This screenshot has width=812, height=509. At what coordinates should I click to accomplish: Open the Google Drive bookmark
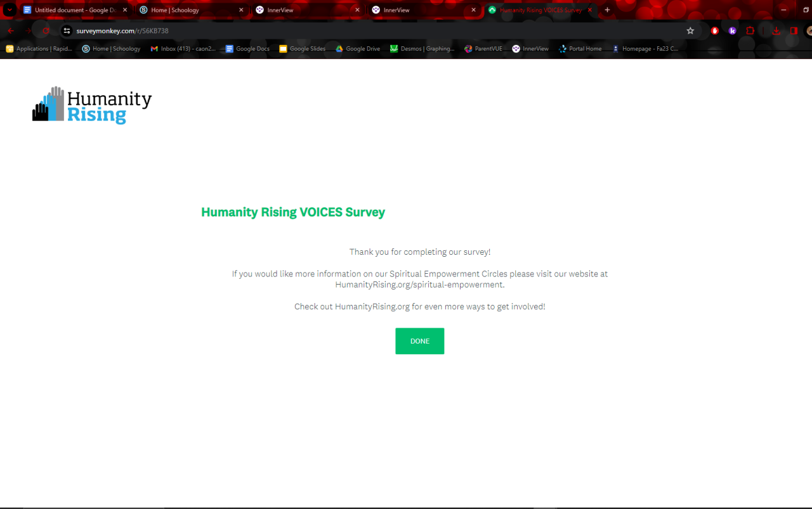[358, 49]
